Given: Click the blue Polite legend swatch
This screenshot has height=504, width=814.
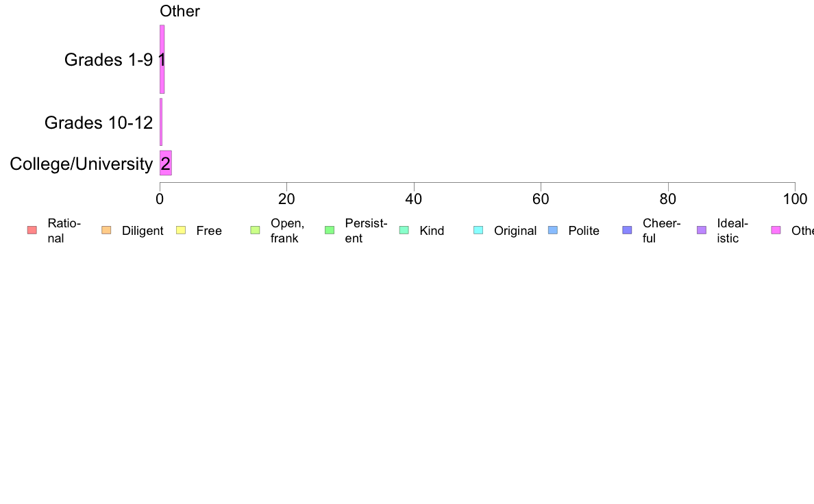Looking at the screenshot, I should click(552, 230).
